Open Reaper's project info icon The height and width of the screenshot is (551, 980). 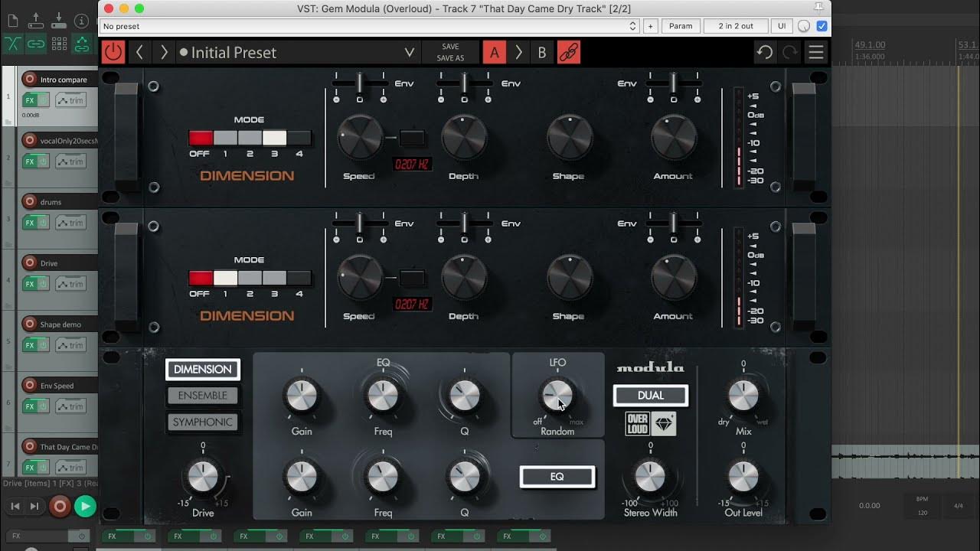coord(82,21)
